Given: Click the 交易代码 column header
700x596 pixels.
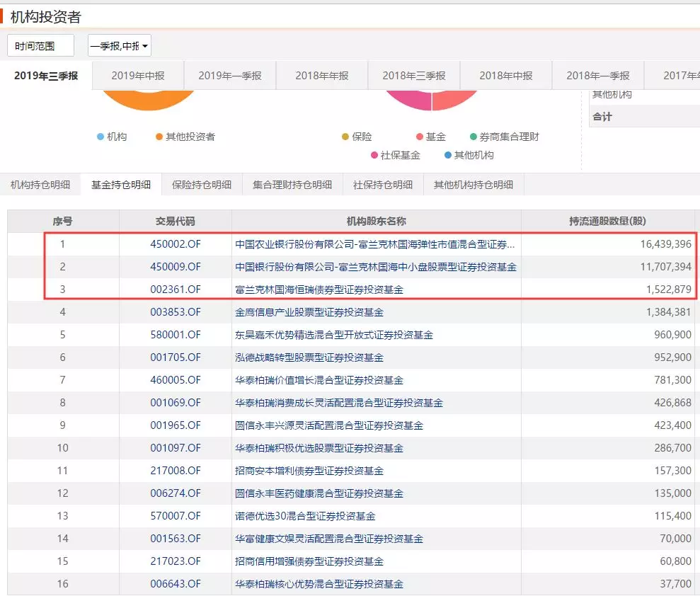Looking at the screenshot, I should (x=176, y=221).
